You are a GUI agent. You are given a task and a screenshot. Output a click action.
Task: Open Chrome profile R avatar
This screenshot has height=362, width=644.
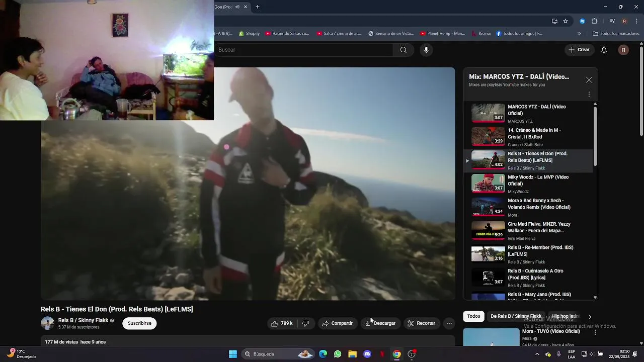click(624, 21)
